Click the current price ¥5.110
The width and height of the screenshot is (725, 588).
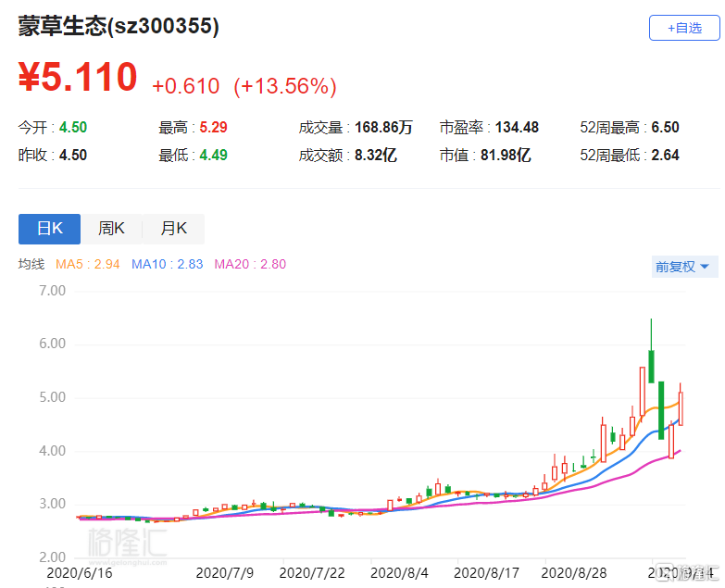(78, 77)
